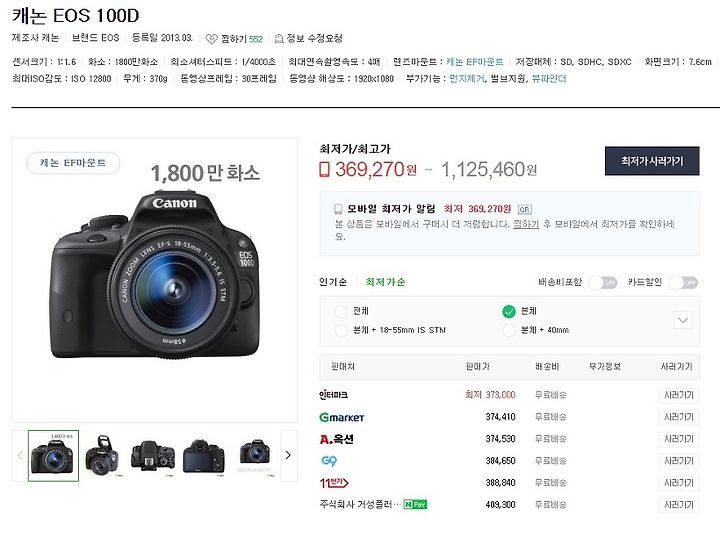
Task: Click 사러가기 for 11번가 row
Action: point(679,483)
